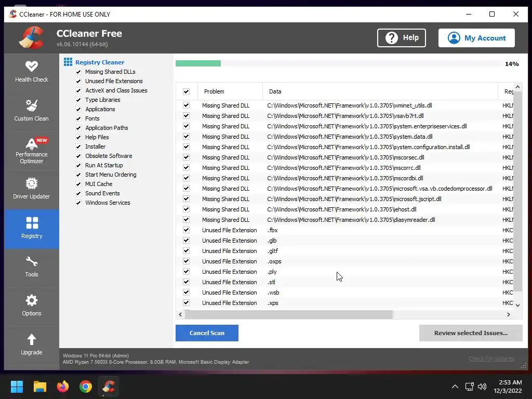Image resolution: width=532 pixels, height=399 pixels.
Task: Toggle Type Libraries checkbox
Action: 78,100
